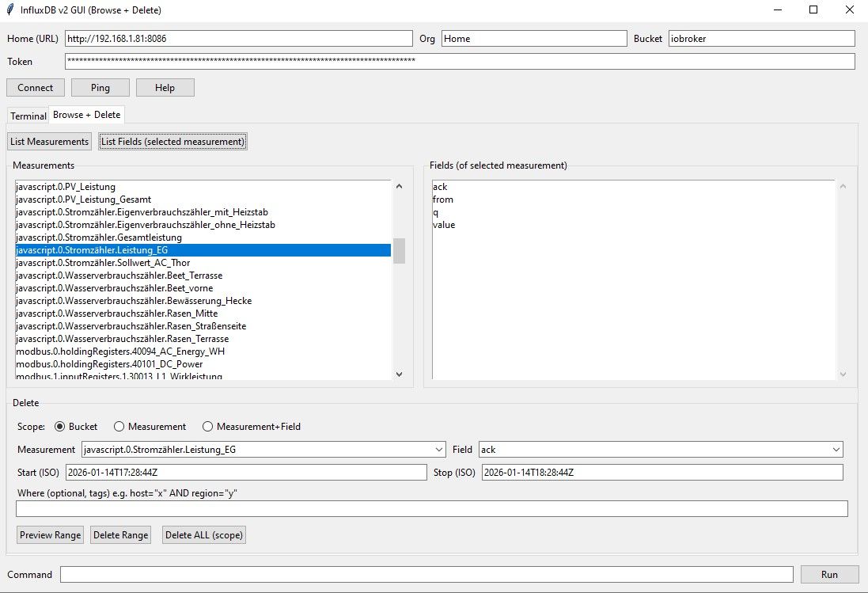Click inside the Where condition input field
This screenshot has width=868, height=593.
(x=430, y=508)
